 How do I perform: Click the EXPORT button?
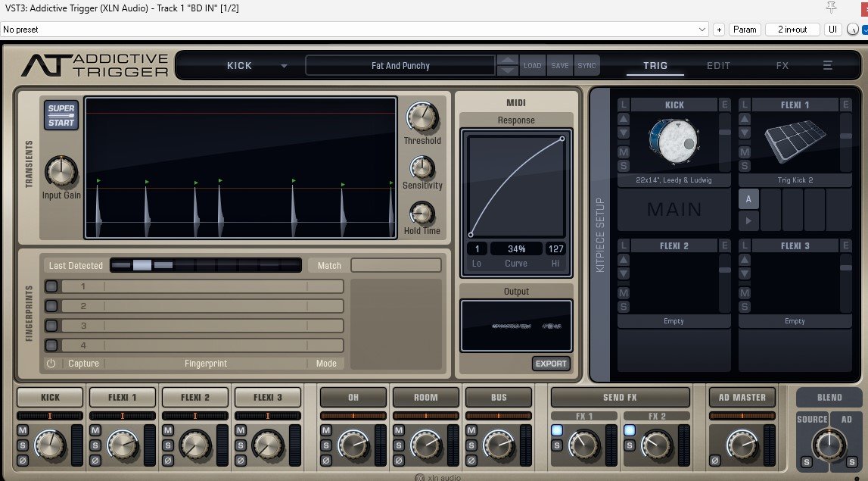click(550, 364)
